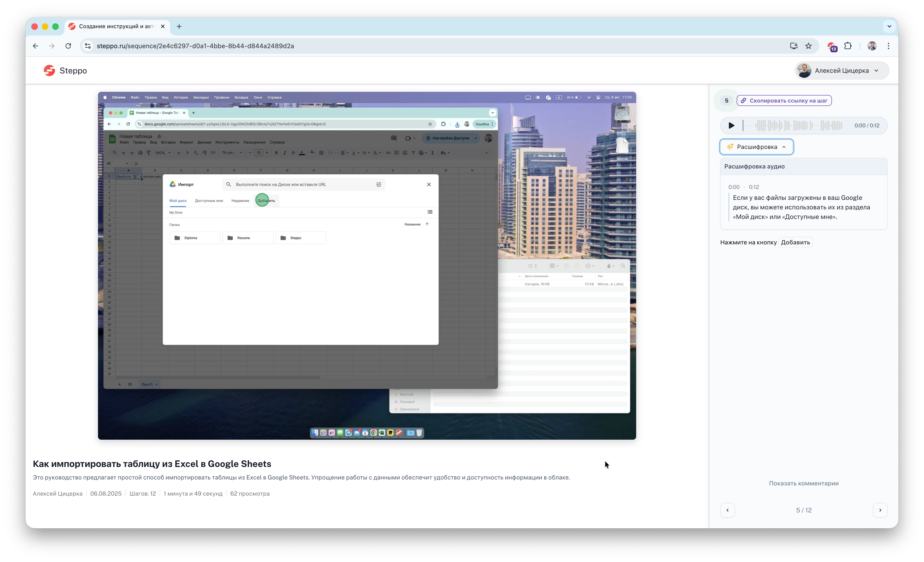
Task: View site information icon beside URL
Action: click(87, 46)
